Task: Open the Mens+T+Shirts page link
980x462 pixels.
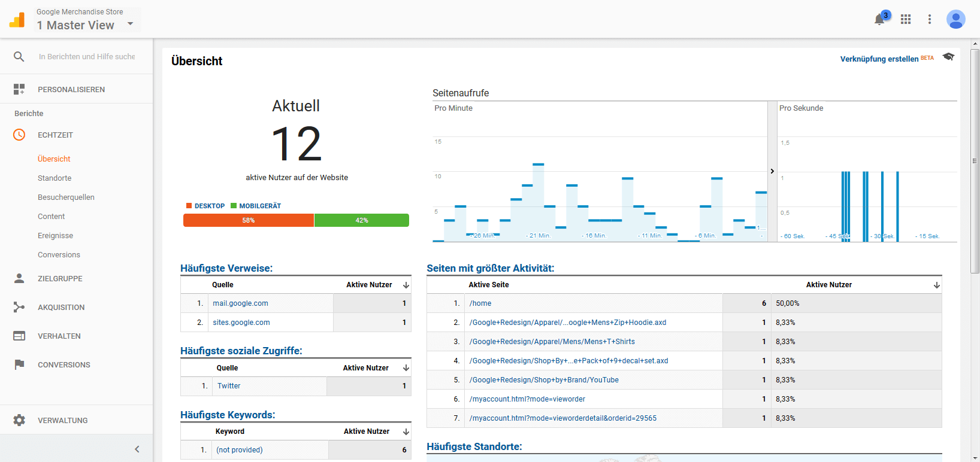Action: pyautogui.click(x=552, y=342)
